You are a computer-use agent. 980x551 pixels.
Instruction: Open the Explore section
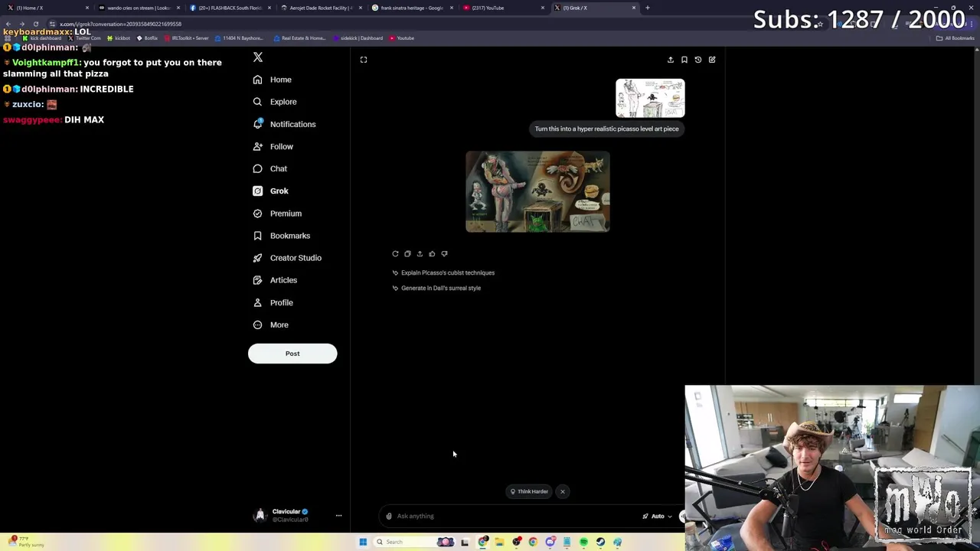coord(274,102)
